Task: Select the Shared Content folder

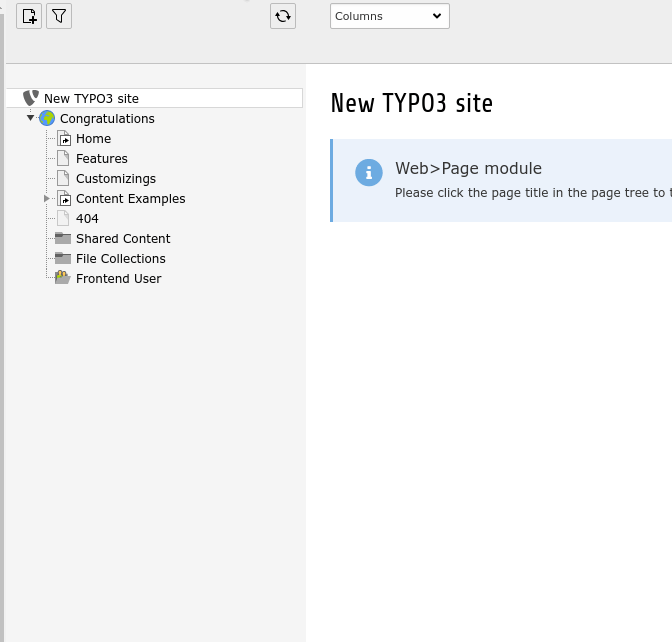Action: [x=123, y=239]
